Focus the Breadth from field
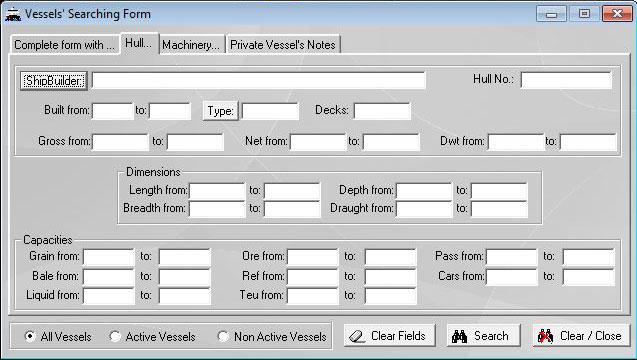Image resolution: width=637 pixels, height=360 pixels. (217, 209)
